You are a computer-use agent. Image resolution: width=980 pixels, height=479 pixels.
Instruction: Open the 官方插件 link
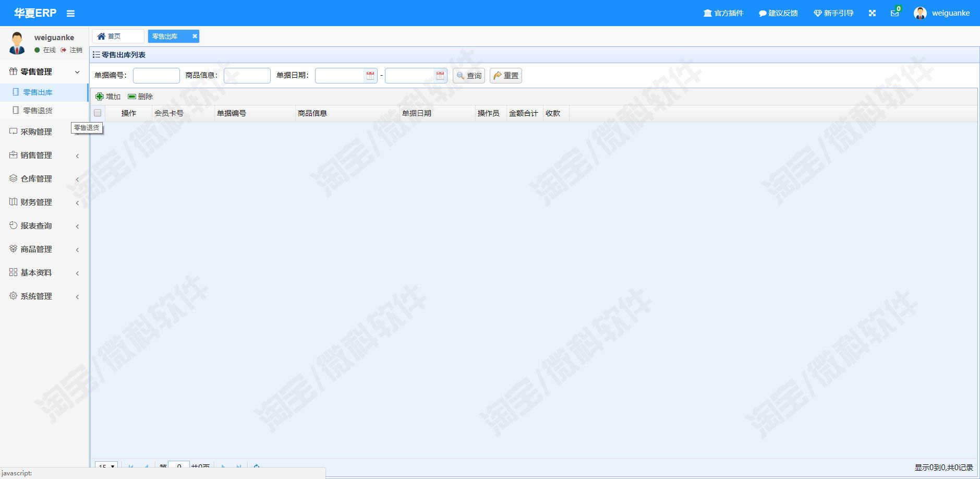coord(723,13)
